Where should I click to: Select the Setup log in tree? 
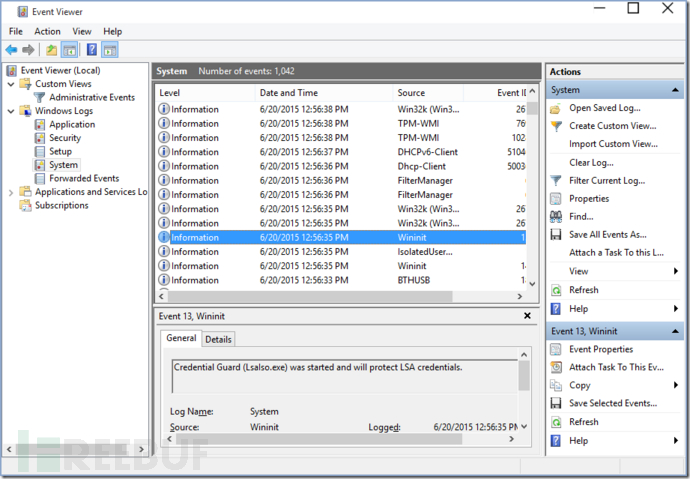point(60,152)
